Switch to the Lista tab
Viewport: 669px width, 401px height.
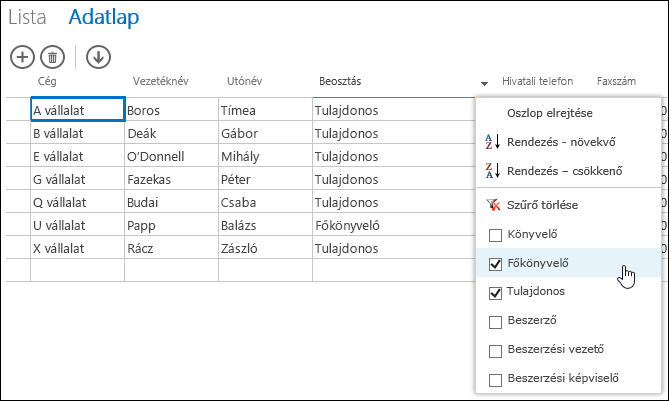(x=27, y=17)
